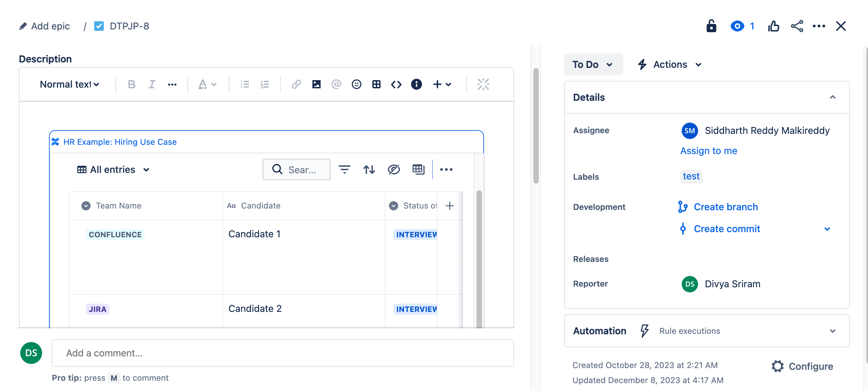Toggle italic formatting in description toolbar
The height and width of the screenshot is (391, 868).
152,84
